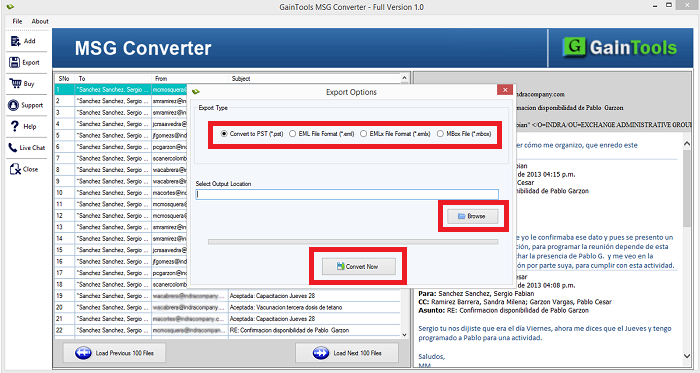Image resolution: width=700 pixels, height=373 pixels.
Task: Choose EML File Format radio option
Action: [x=292, y=134]
